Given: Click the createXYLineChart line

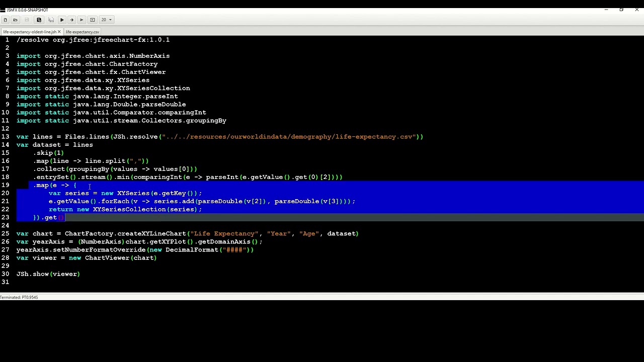Looking at the screenshot, I should pos(188,233).
